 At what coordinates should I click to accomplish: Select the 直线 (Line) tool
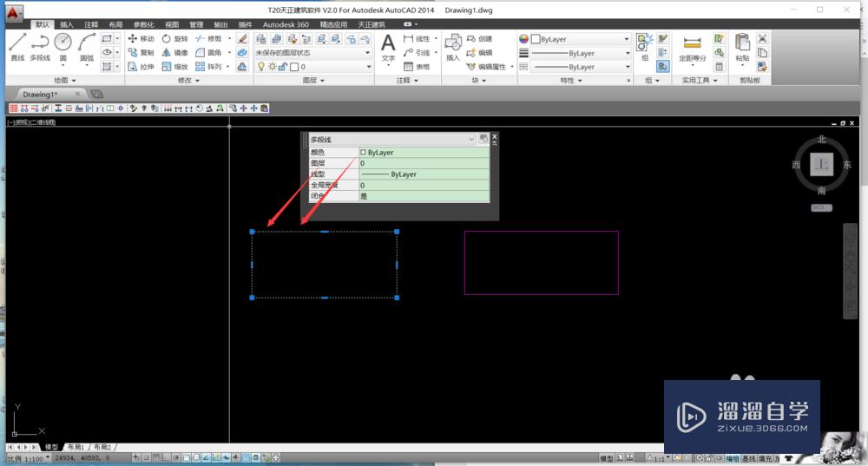pos(17,47)
